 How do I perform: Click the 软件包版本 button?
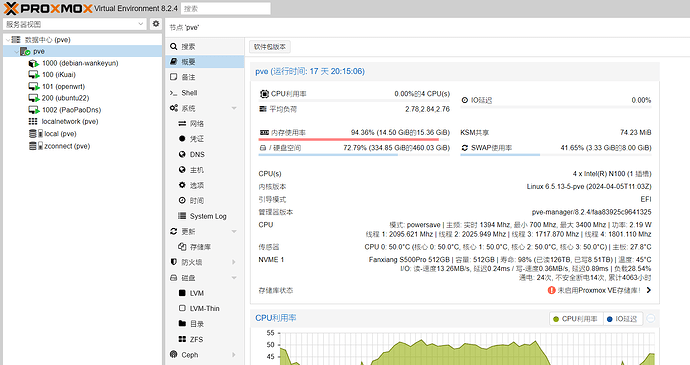(x=270, y=47)
